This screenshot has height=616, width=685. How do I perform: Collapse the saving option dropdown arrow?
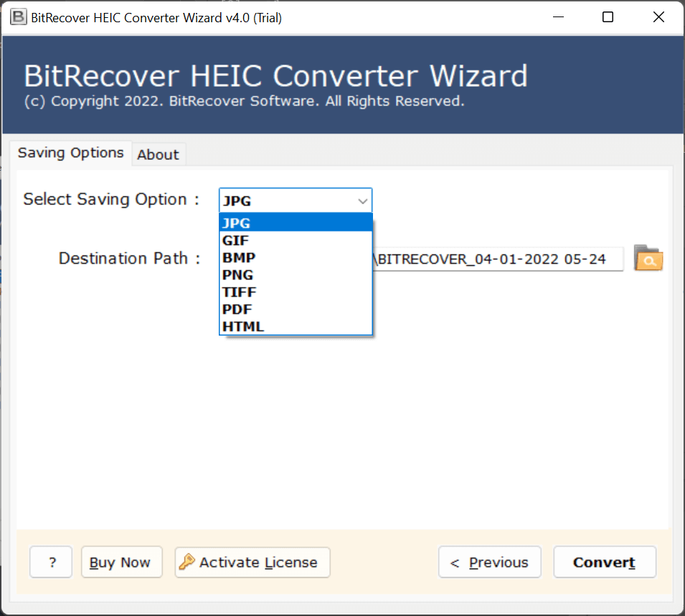pos(362,201)
